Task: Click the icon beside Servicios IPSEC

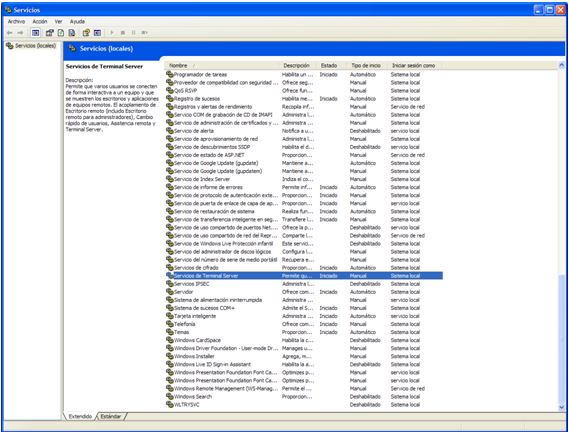Action: (x=169, y=284)
